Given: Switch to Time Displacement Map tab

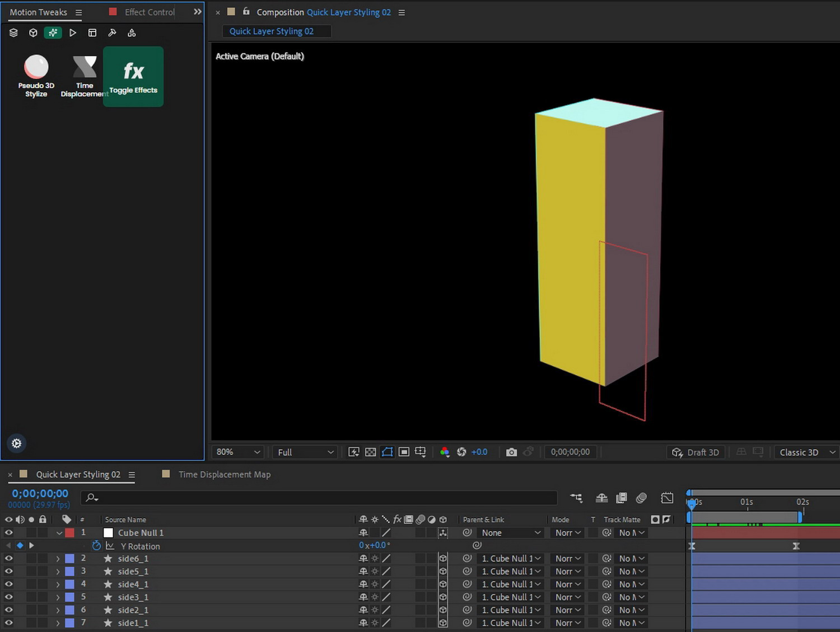Looking at the screenshot, I should click(224, 475).
